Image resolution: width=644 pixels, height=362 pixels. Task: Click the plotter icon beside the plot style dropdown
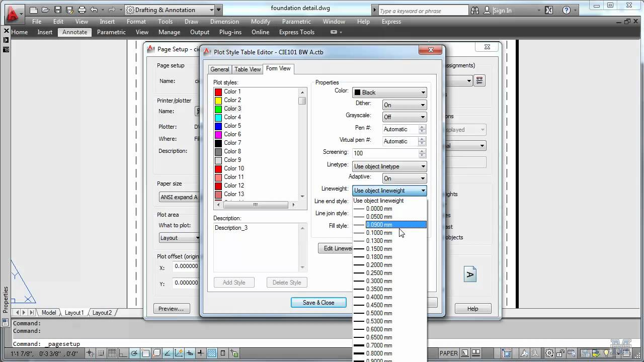pos(479,80)
